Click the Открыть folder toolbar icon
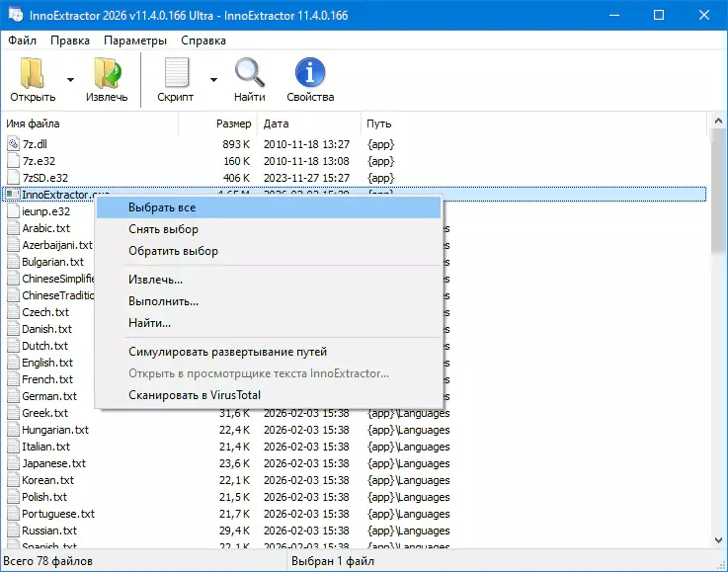 (x=33, y=73)
